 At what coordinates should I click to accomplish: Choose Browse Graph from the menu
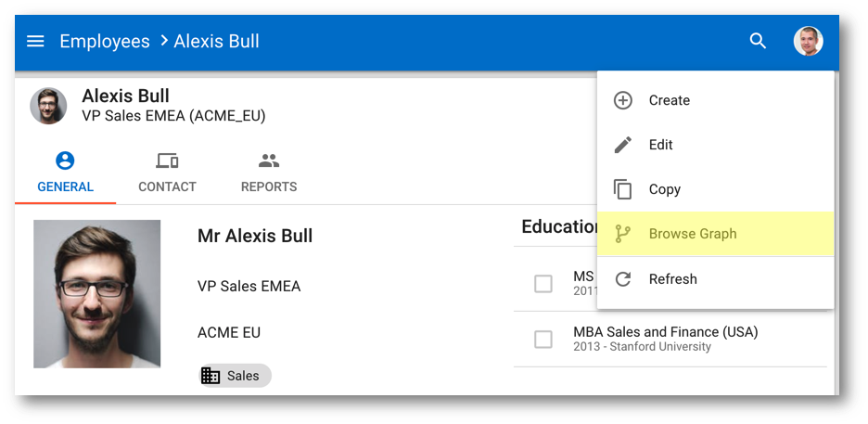coord(715,234)
